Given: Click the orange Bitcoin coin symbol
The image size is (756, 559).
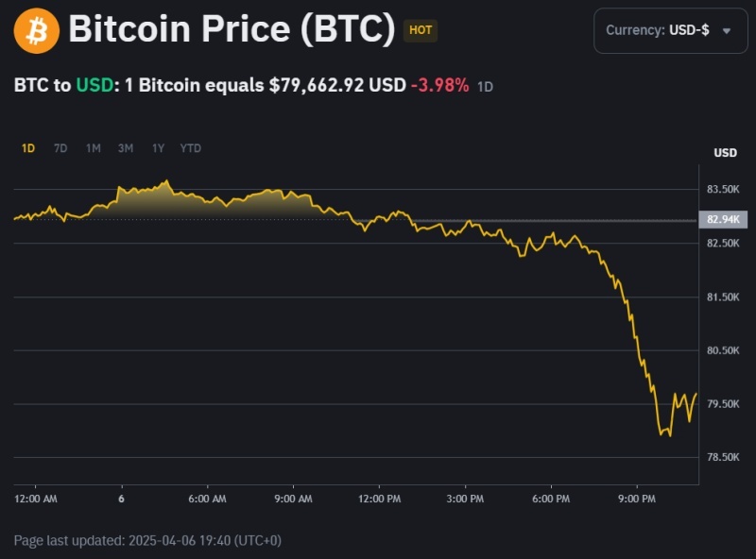Looking at the screenshot, I should click(36, 29).
